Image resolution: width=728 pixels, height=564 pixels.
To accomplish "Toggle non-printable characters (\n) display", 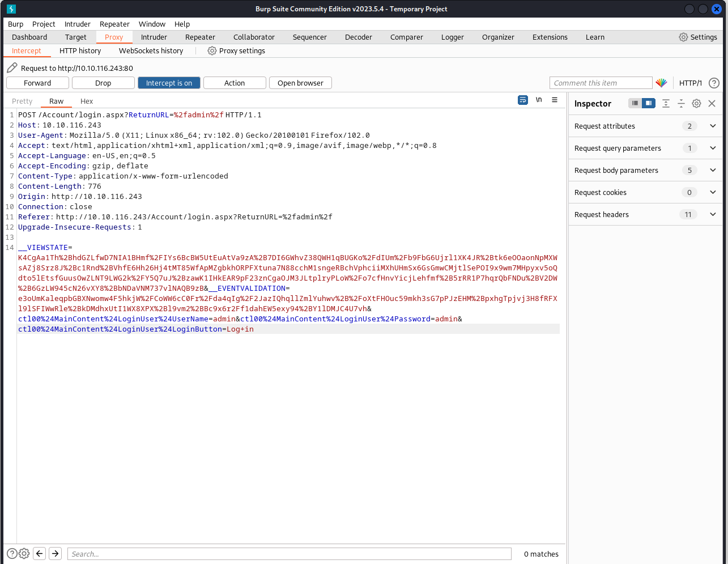I will point(539,100).
